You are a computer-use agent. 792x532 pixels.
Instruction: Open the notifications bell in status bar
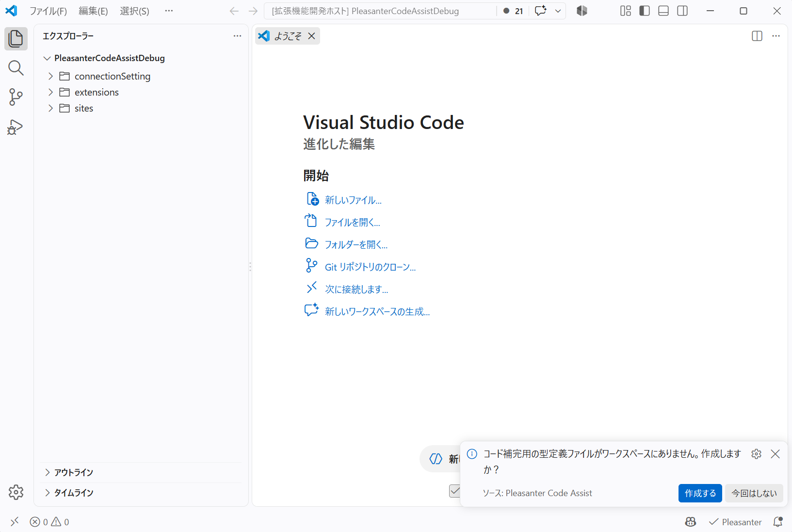778,522
